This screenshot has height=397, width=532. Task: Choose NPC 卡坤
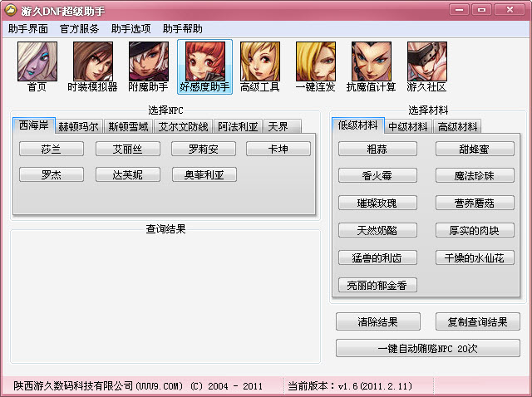[278, 149]
